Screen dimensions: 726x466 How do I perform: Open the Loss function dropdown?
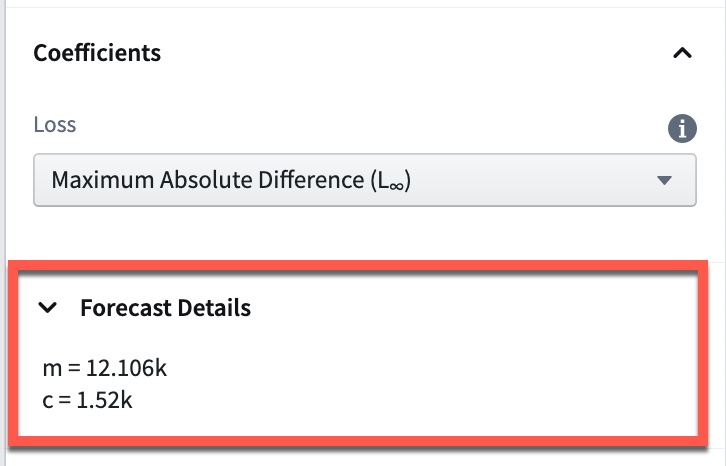click(x=365, y=180)
